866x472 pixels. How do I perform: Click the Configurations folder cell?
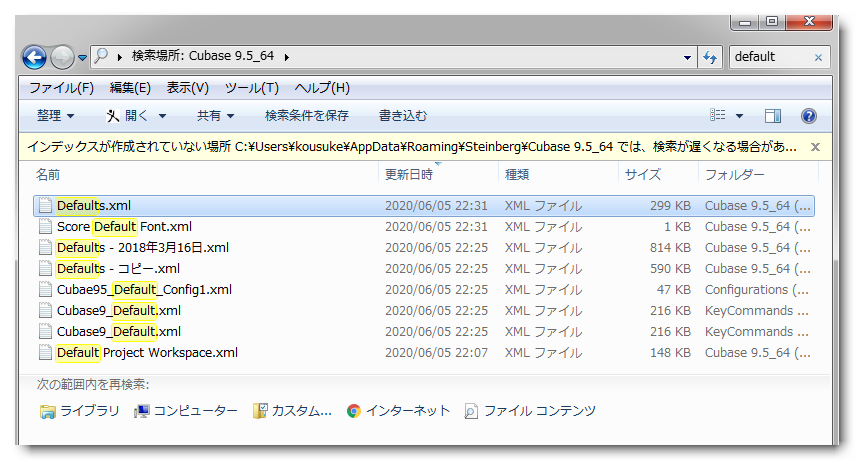757,290
